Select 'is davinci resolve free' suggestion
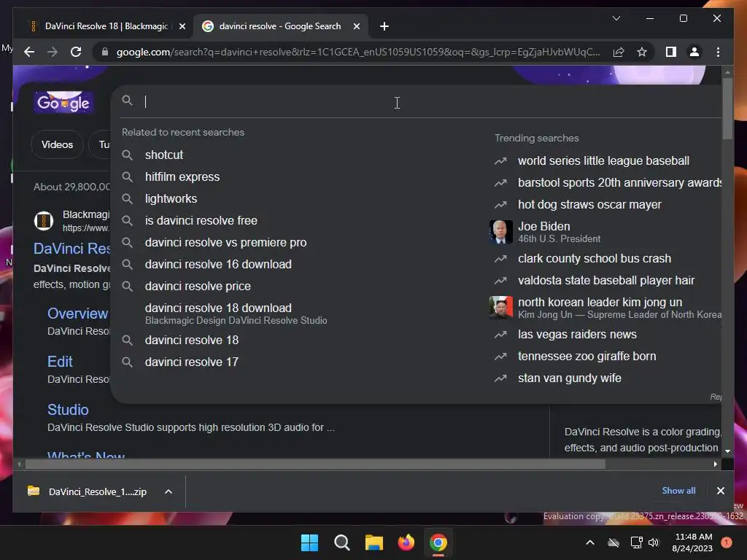This screenshot has width=747, height=560. [x=201, y=220]
